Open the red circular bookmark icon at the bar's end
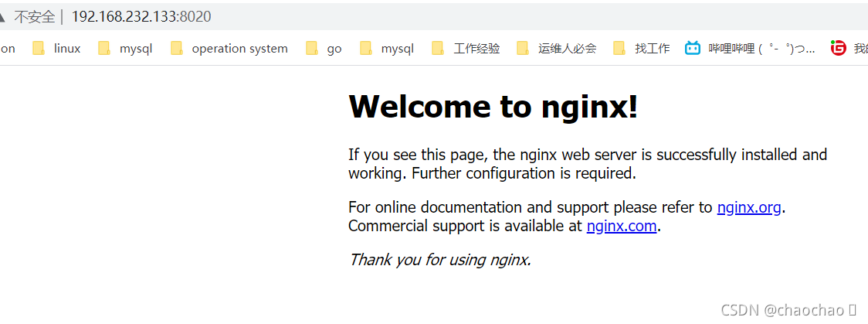 click(x=839, y=49)
